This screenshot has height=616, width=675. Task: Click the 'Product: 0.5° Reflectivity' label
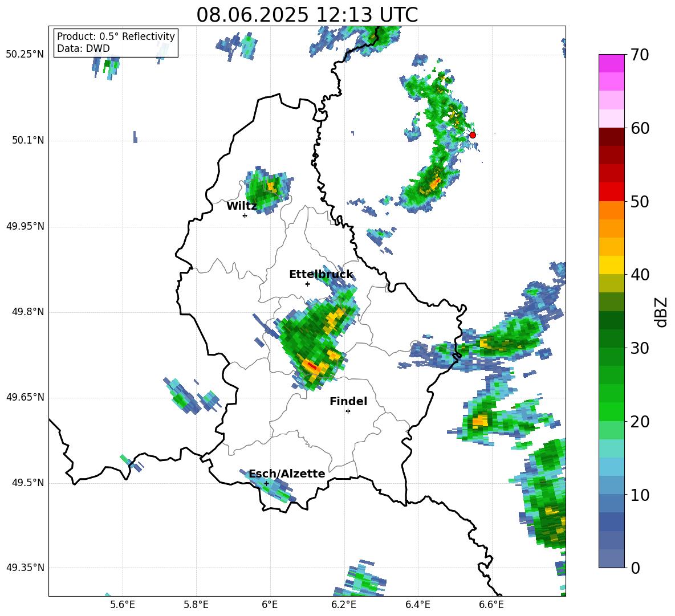pos(116,36)
